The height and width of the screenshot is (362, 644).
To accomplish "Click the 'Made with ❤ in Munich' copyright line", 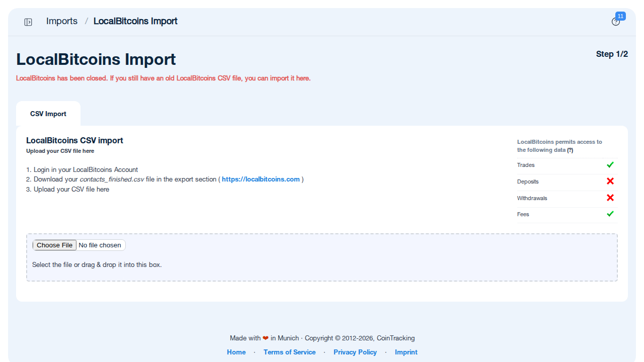I will coord(322,338).
